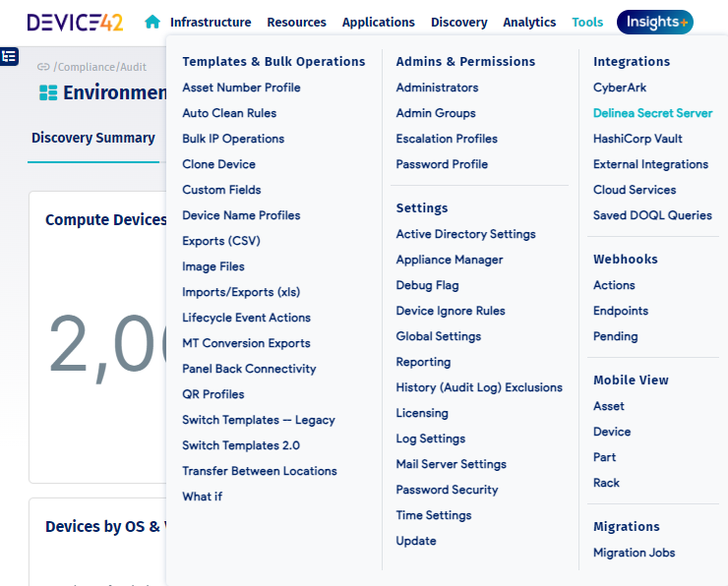
Task: Click the Device42 logo
Action: [75, 22]
